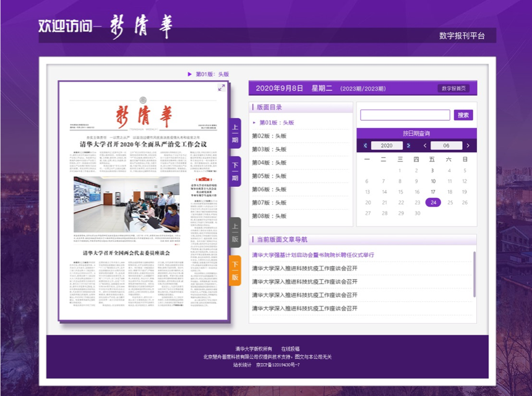Screen dimensions: 532x396
Task: Select date 19 in the calendar
Action: [x=465, y=192]
